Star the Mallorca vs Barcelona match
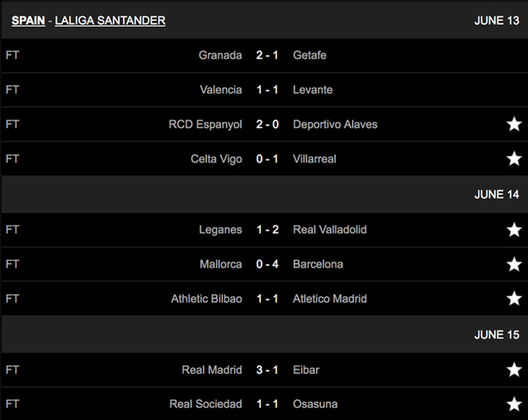 click(514, 264)
